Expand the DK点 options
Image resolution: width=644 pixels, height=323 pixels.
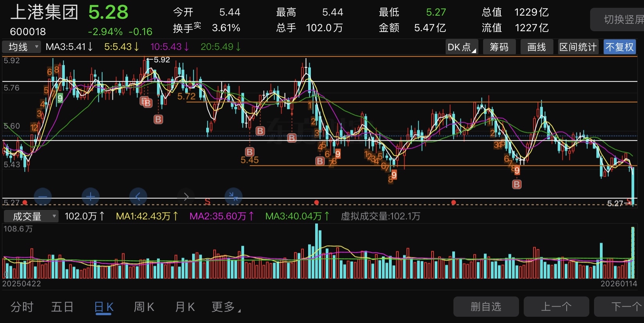coord(462,47)
